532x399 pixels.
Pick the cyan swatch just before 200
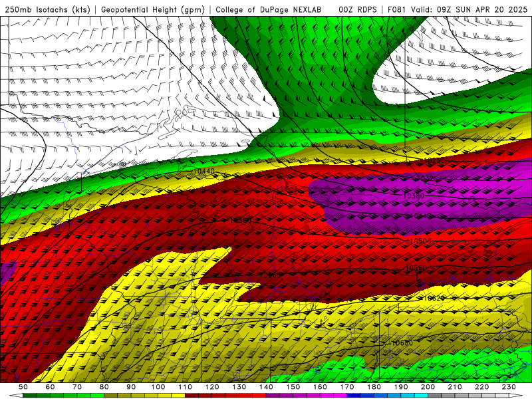(422, 396)
